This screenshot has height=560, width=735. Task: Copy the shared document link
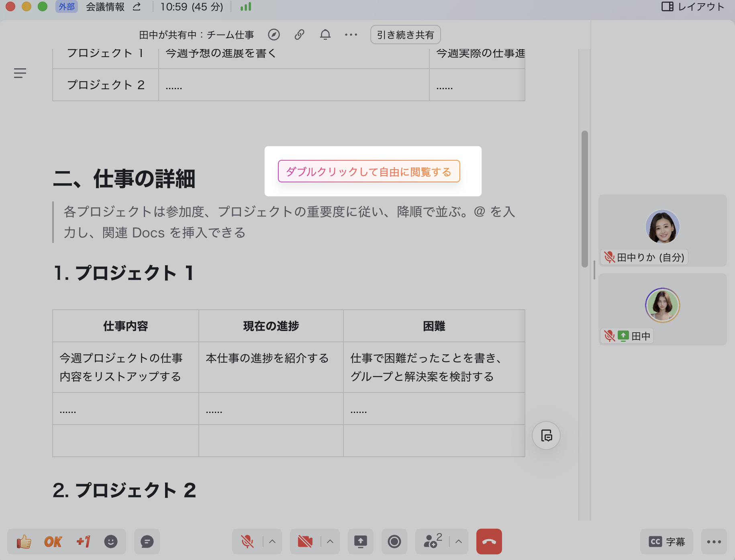(x=299, y=35)
